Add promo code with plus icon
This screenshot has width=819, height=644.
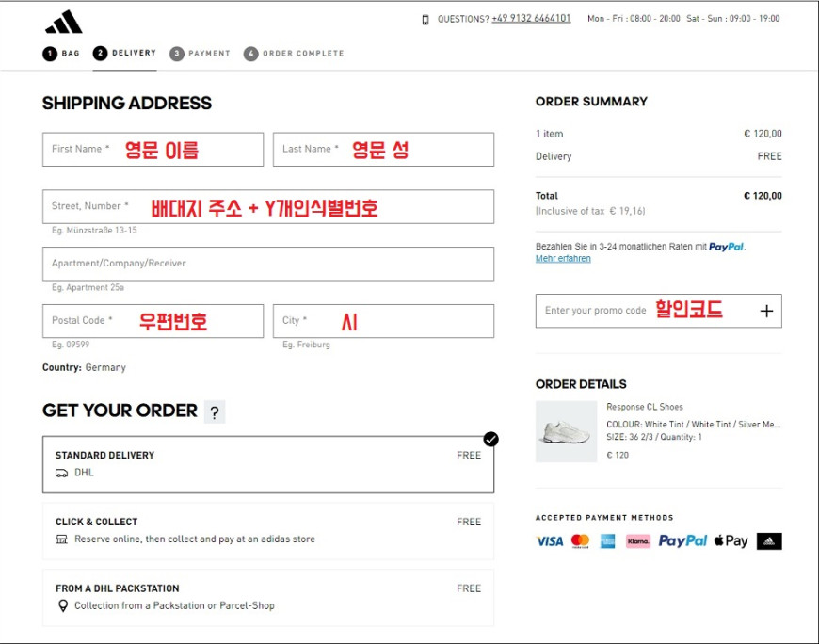click(766, 312)
